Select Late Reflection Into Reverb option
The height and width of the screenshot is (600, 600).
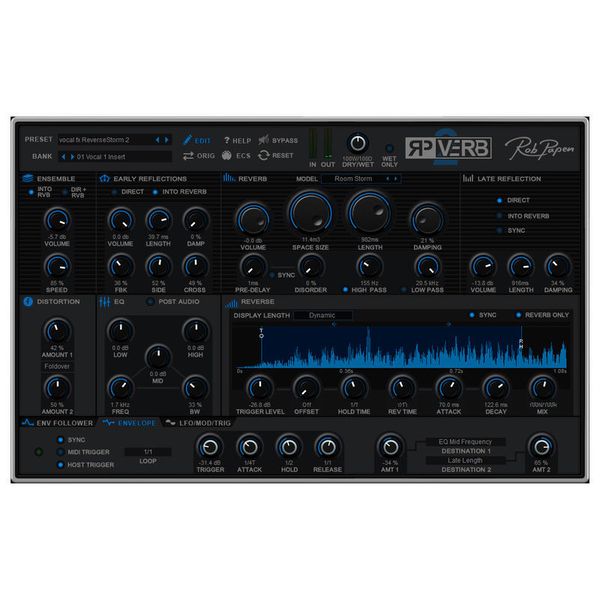click(x=499, y=216)
